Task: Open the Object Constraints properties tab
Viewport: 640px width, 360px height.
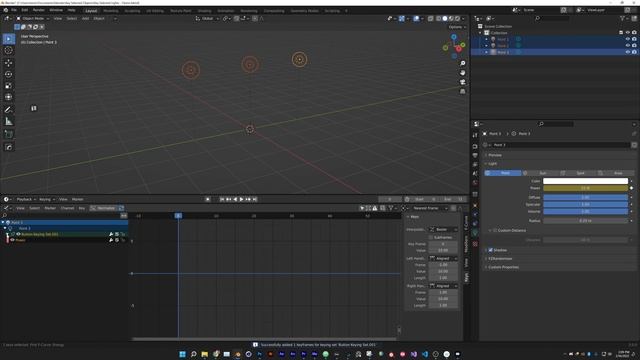Action: point(475,223)
